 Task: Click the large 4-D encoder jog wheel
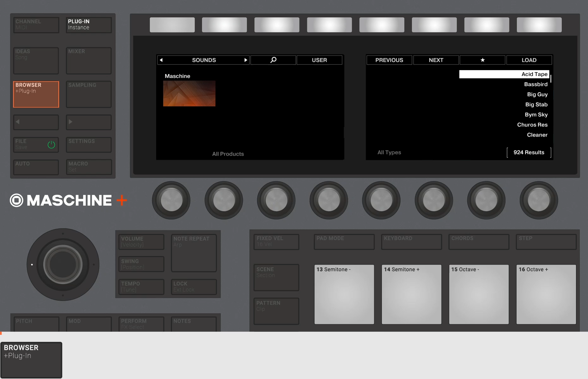click(x=63, y=265)
